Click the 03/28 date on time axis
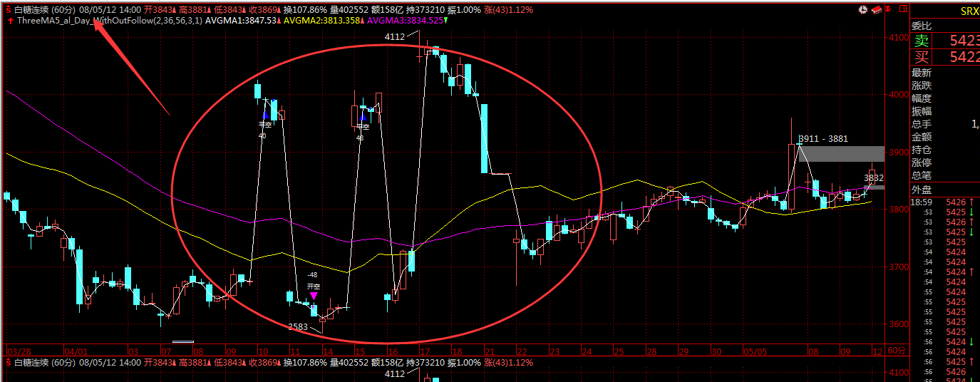980x382 pixels. [18, 352]
